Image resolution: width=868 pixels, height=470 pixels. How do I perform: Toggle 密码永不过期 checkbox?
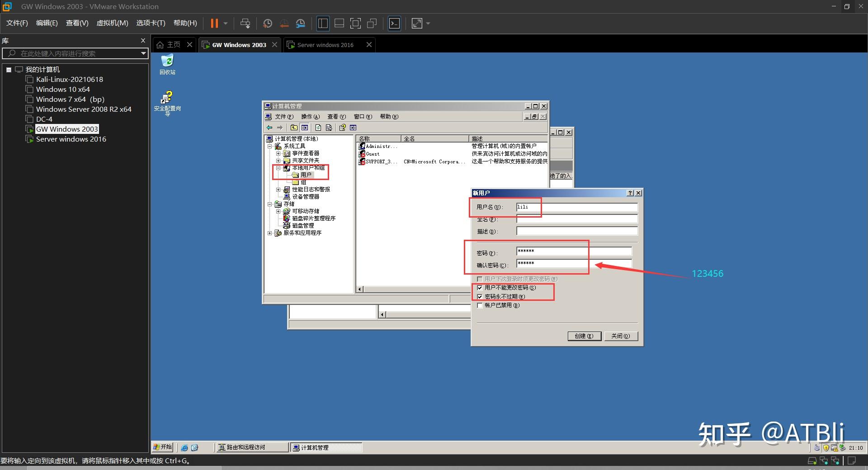480,297
